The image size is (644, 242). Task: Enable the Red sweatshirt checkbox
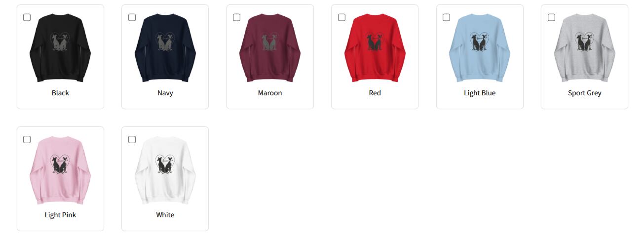(x=341, y=17)
